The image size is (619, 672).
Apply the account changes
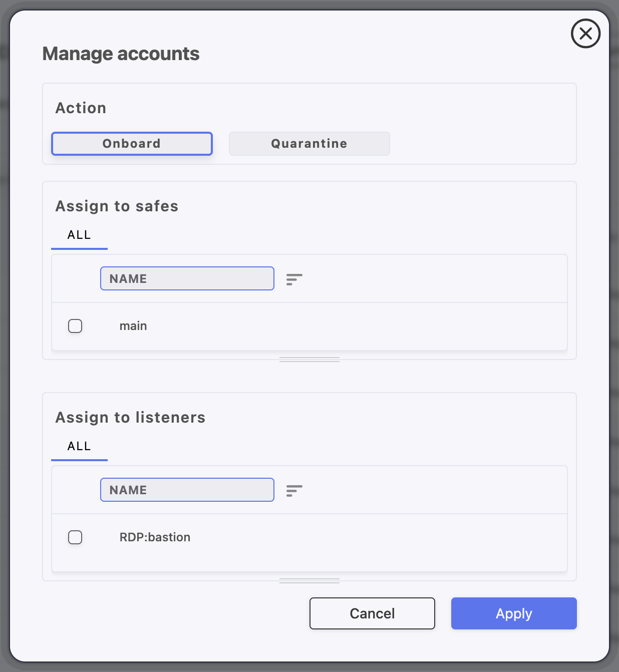pyautogui.click(x=514, y=613)
